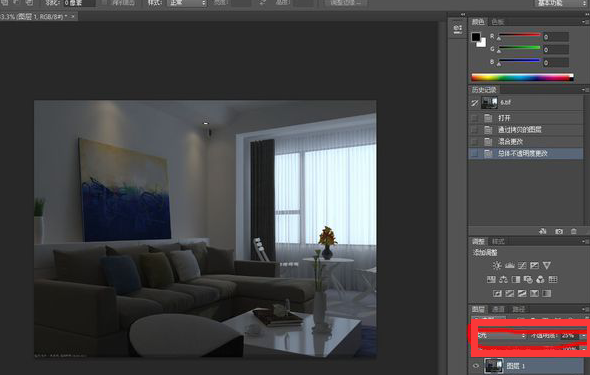Screen dimensions: 590x375
Task: Add an Exposure adjustment layer
Action: click(x=534, y=266)
